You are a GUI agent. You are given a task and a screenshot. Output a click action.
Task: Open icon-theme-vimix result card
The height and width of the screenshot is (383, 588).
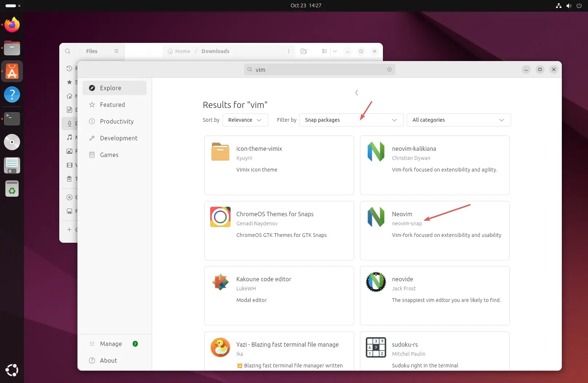click(x=279, y=165)
